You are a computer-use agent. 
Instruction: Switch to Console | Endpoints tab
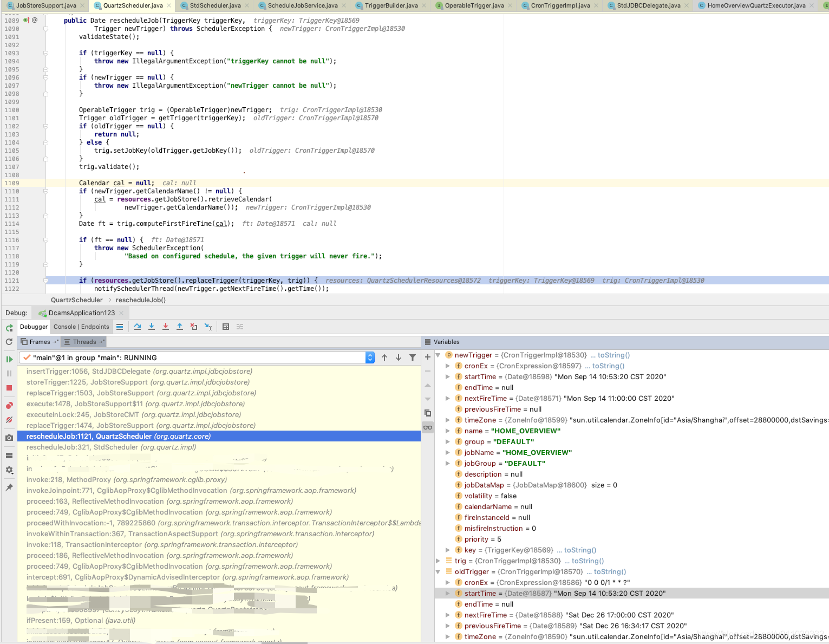81,327
